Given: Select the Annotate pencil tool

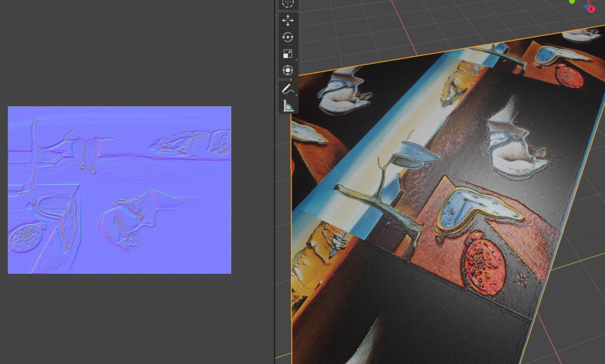Looking at the screenshot, I should point(288,88).
